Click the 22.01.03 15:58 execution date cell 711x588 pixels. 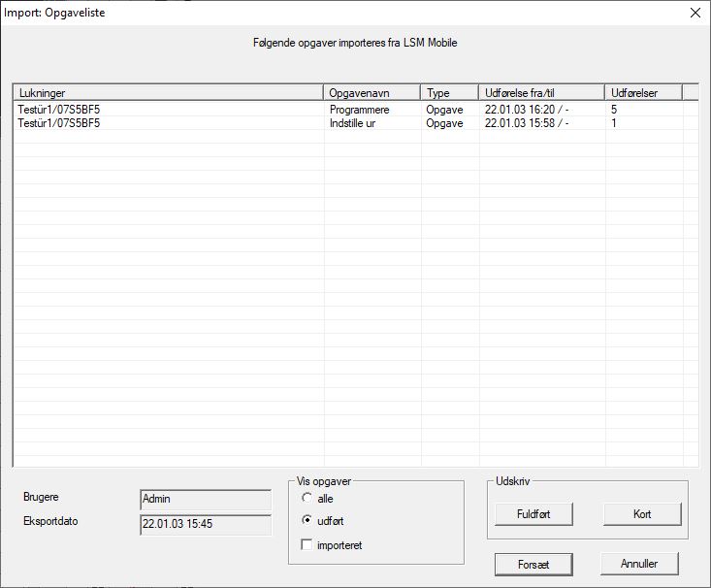(x=526, y=123)
